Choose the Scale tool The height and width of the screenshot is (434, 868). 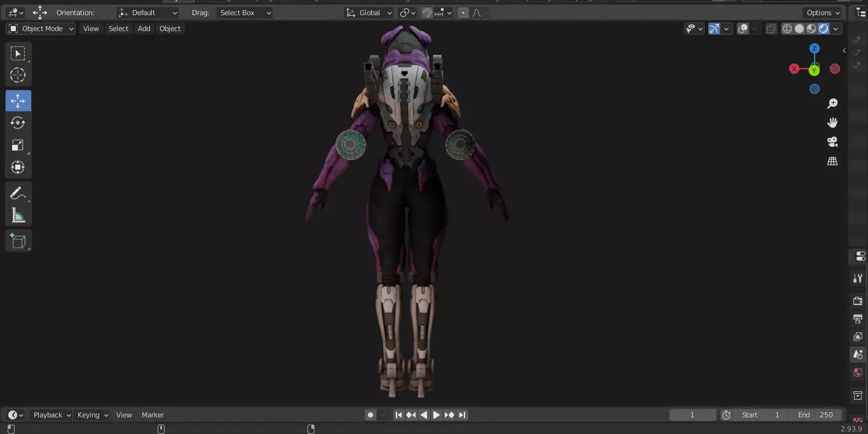pyautogui.click(x=18, y=145)
